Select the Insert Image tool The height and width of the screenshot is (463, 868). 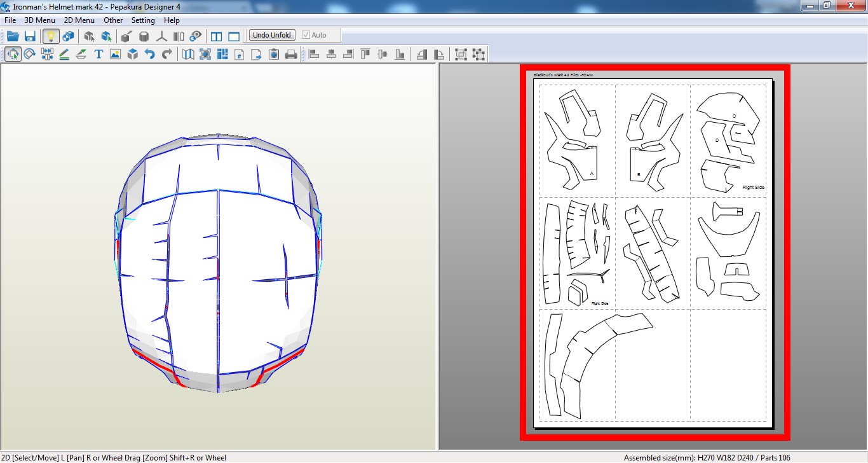click(115, 54)
